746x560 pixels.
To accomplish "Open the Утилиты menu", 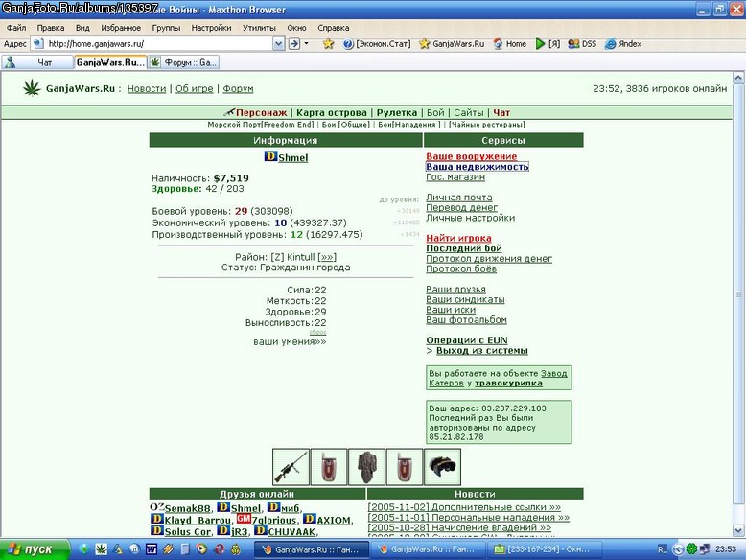I will point(259,28).
